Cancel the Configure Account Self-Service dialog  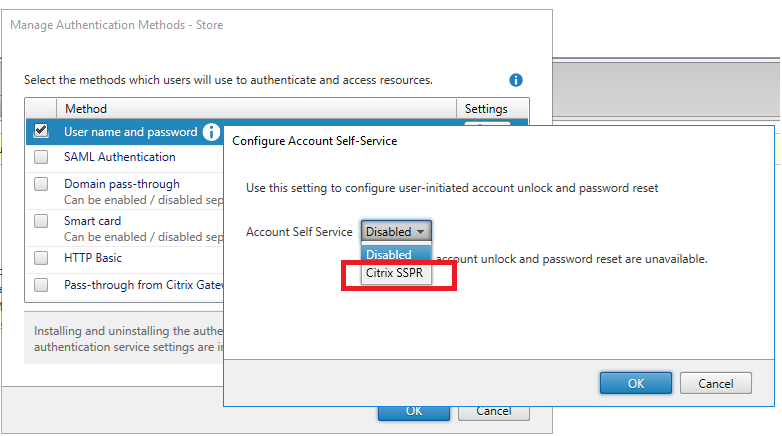[x=715, y=383]
